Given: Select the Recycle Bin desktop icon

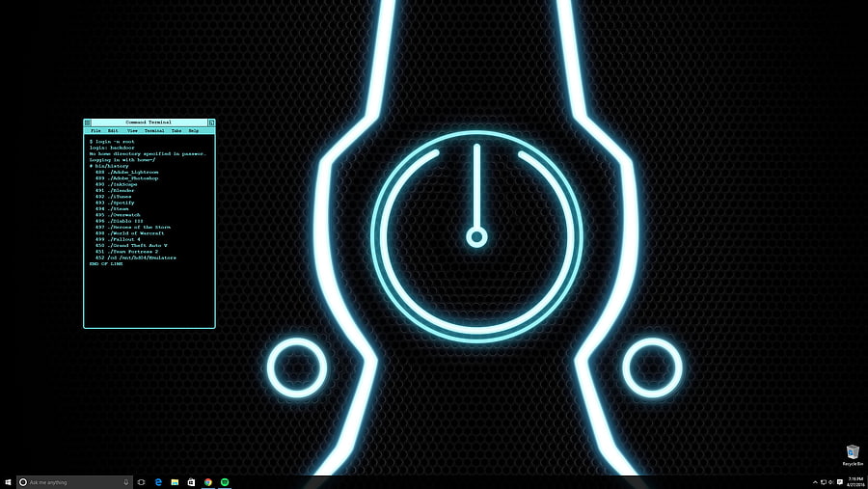Looking at the screenshot, I should (853, 455).
